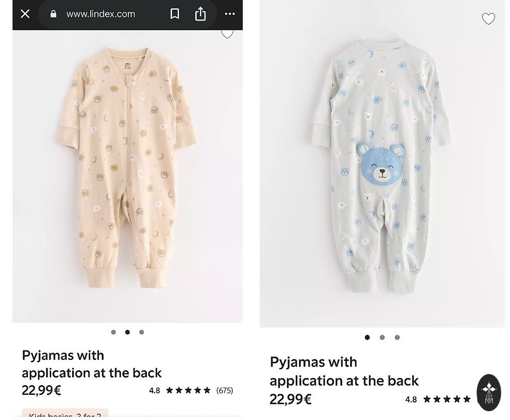The height and width of the screenshot is (420, 510).
Task: Click the www.lindex.com address field
Action: click(x=101, y=14)
